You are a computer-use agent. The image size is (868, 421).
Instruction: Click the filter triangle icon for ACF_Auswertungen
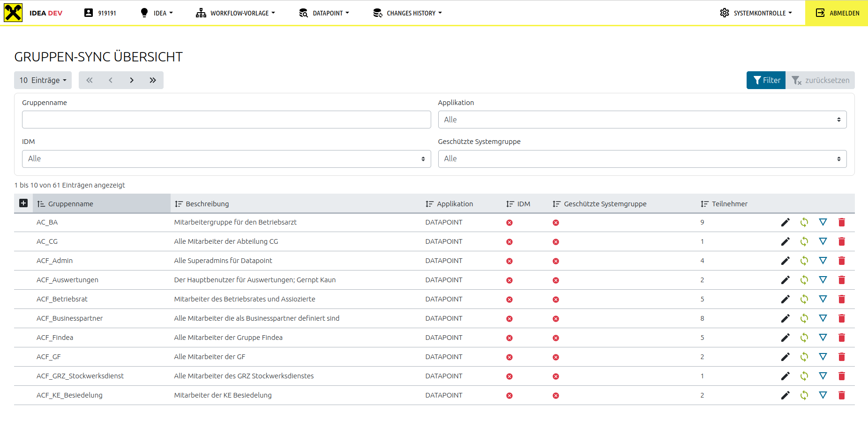point(823,280)
